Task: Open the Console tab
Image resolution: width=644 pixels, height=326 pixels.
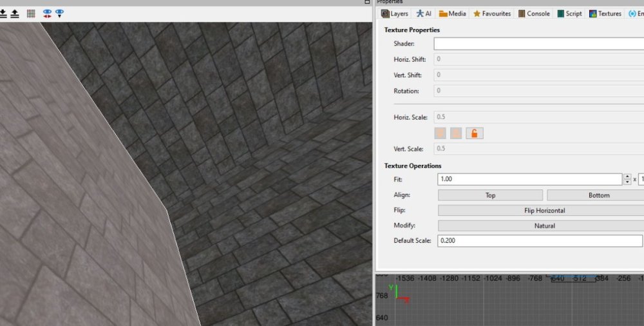Action: [533, 14]
